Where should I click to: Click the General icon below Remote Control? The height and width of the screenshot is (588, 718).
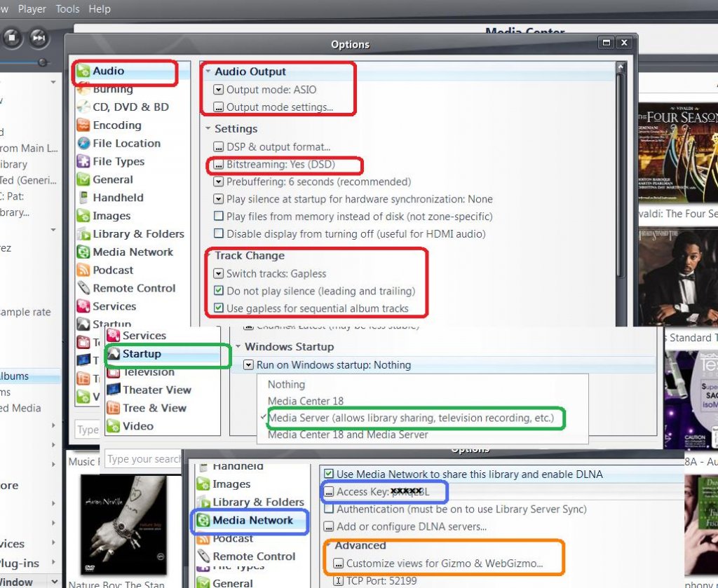(x=203, y=583)
